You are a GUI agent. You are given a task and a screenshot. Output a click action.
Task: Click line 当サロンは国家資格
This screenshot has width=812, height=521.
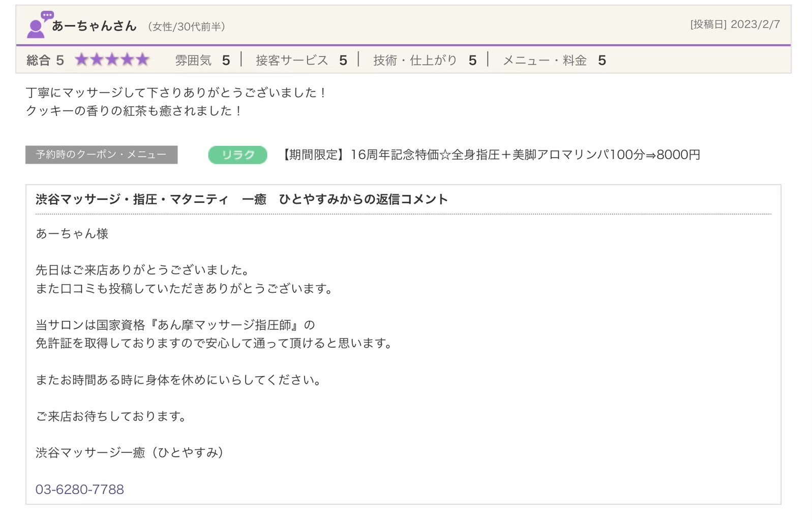pyautogui.click(x=175, y=325)
